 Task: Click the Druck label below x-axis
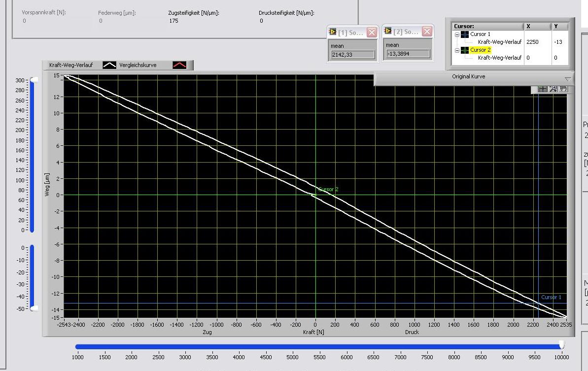[412, 332]
